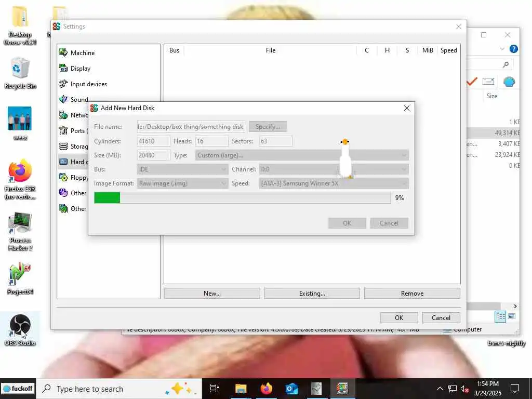Click OK in the Settings window
The image size is (532, 399).
(x=399, y=317)
